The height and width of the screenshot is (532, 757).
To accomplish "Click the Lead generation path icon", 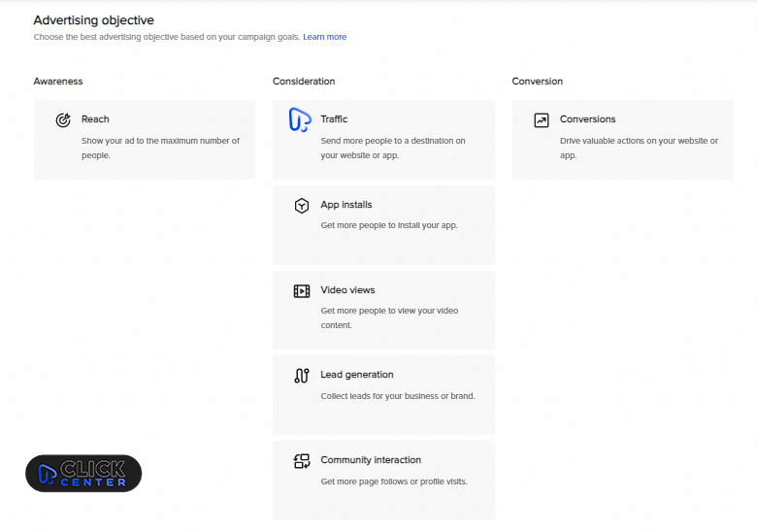I will click(x=302, y=376).
